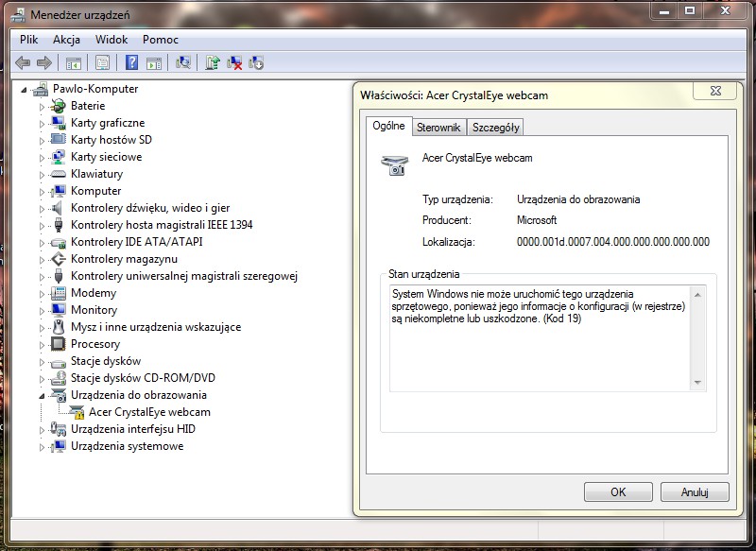This screenshot has height=551, width=756.
Task: Open the Akcja menu
Action: pos(66,40)
